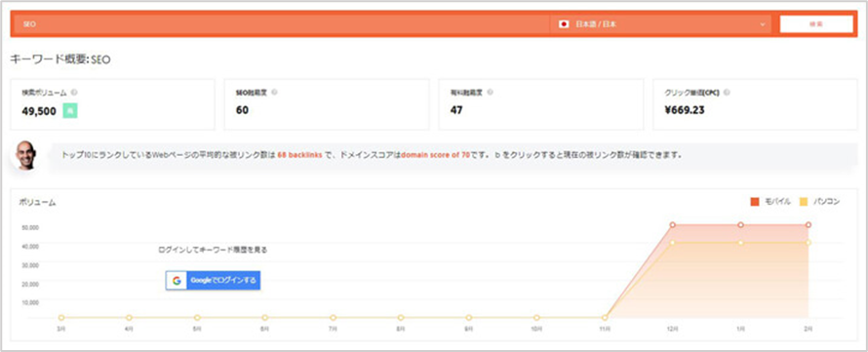Click the info icon next to 有料難易度
The image size is (868, 352).
[x=490, y=93]
